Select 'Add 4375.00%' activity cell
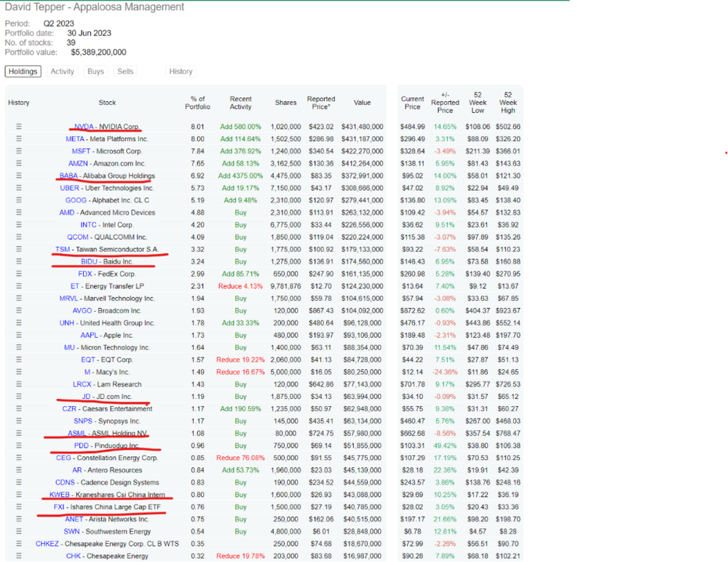 [x=240, y=175]
